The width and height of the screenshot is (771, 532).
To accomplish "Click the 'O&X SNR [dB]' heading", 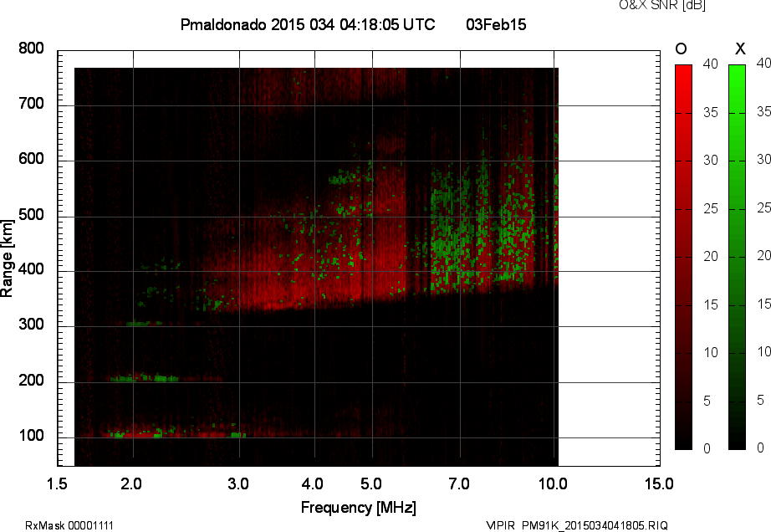I will tap(662, 5).
